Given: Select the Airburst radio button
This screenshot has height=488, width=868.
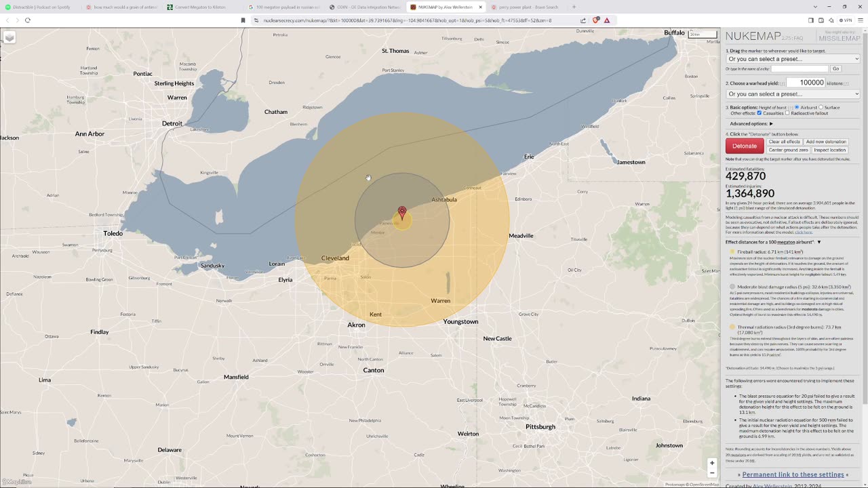Looking at the screenshot, I should click(x=797, y=107).
